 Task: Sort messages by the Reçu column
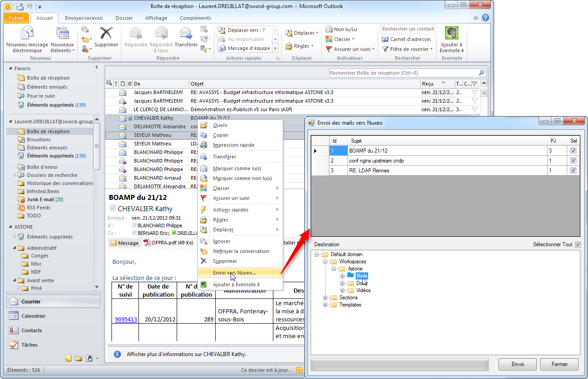pos(437,84)
